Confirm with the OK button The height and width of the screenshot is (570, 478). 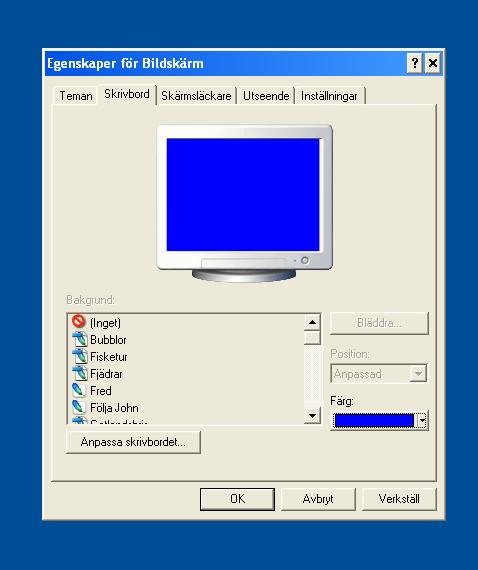[x=237, y=499]
